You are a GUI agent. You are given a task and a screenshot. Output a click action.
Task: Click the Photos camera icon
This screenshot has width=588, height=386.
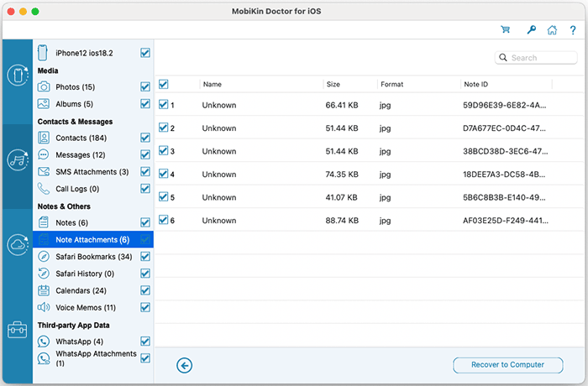(44, 87)
